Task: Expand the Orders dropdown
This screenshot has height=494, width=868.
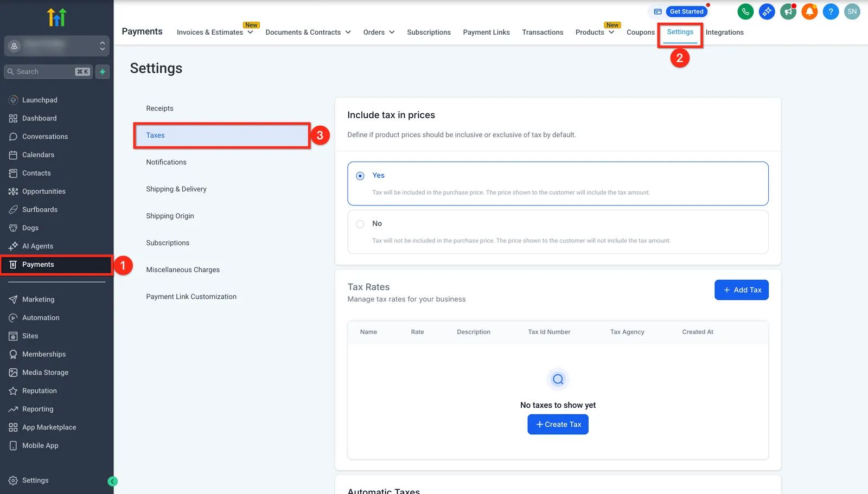Action: (x=379, y=32)
